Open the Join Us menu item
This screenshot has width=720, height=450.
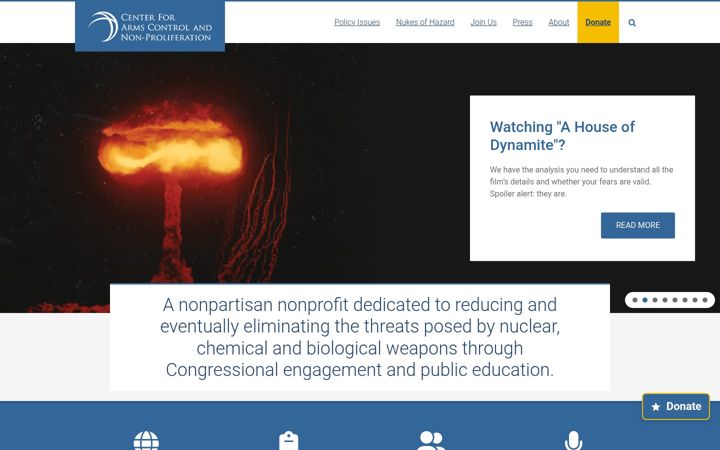[484, 22]
